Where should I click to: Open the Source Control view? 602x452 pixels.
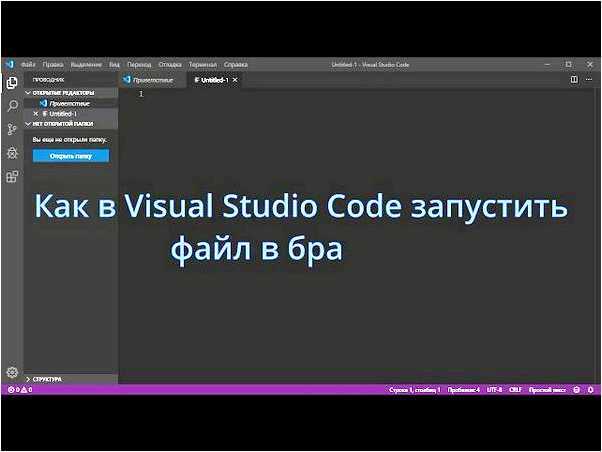pyautogui.click(x=12, y=129)
